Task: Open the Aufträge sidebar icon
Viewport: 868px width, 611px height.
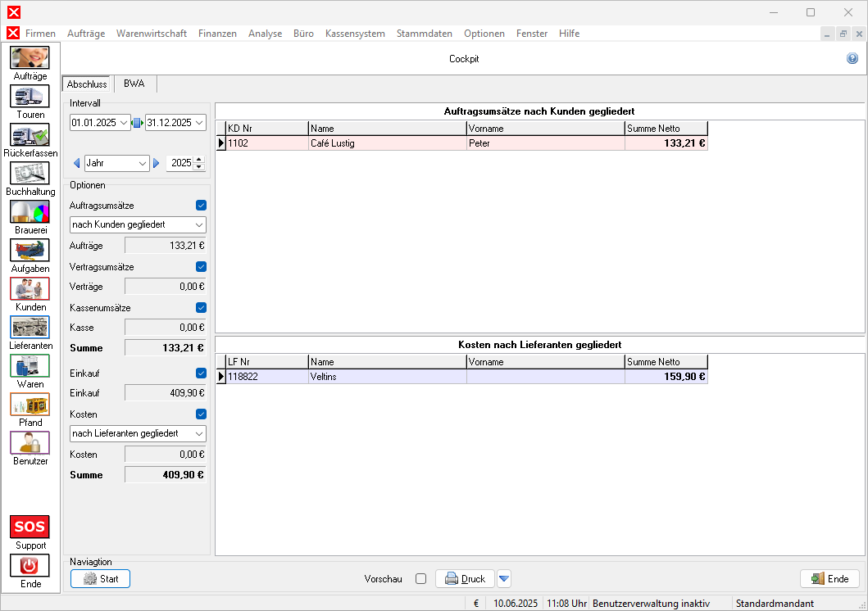Action: (x=30, y=58)
